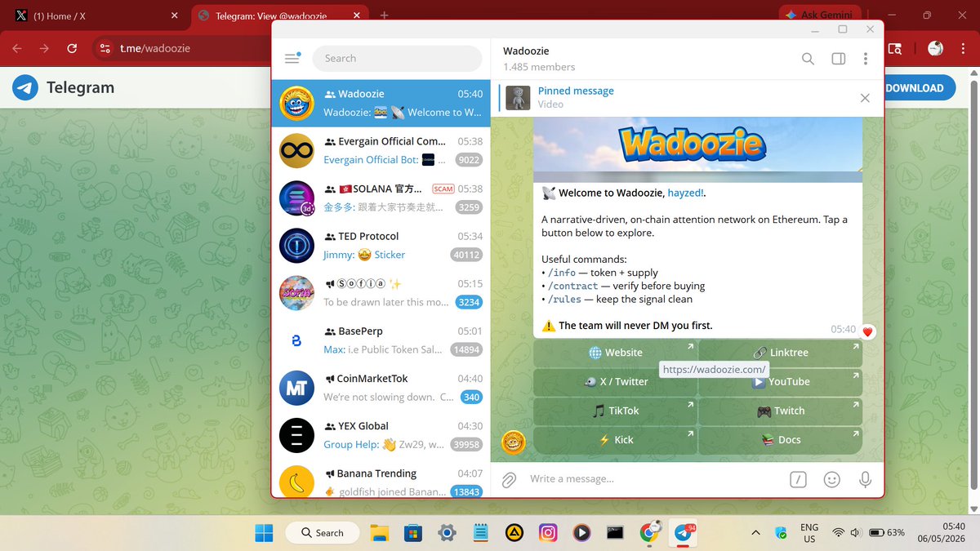Click the search icon in Wadoozie chat header
The width and height of the screenshot is (980, 551).
tap(808, 59)
